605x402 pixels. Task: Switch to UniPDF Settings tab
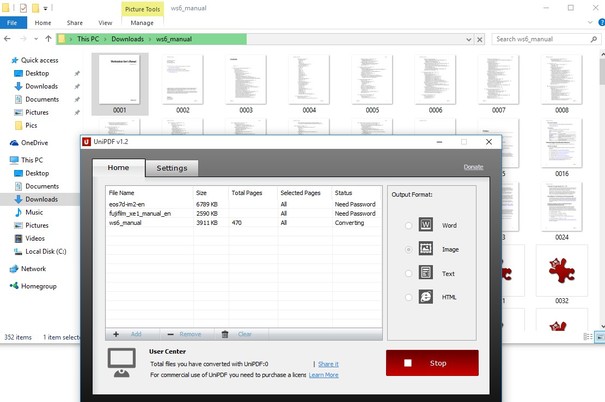(x=172, y=168)
